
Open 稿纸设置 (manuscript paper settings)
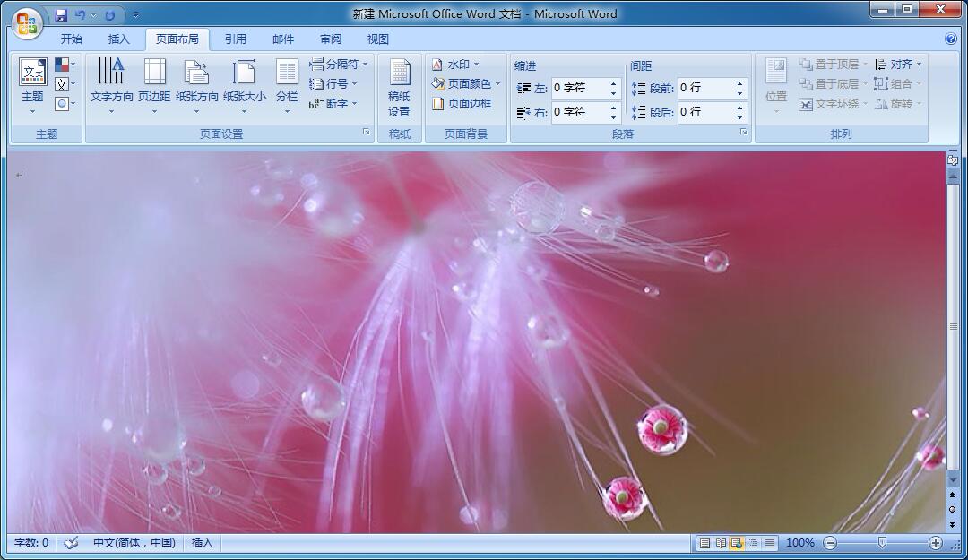pos(399,88)
